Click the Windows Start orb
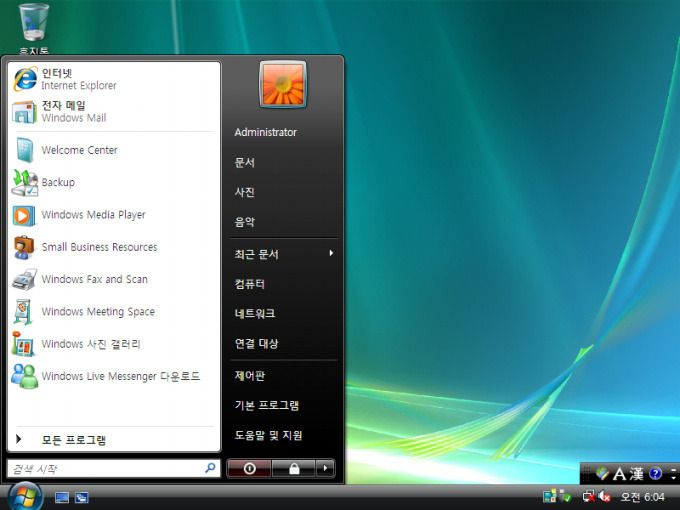Viewport: 680px width, 510px height. point(25,497)
